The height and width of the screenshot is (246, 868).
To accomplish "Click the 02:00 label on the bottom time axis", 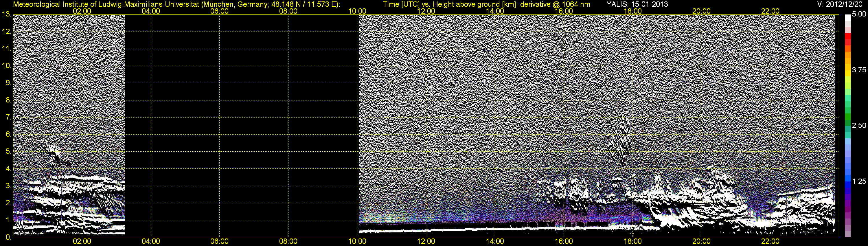I will point(82,241).
